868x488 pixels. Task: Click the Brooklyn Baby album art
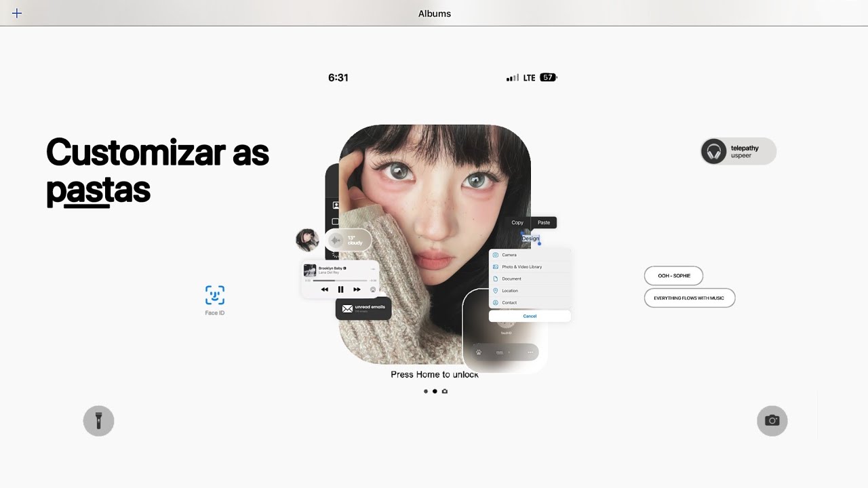pyautogui.click(x=310, y=270)
